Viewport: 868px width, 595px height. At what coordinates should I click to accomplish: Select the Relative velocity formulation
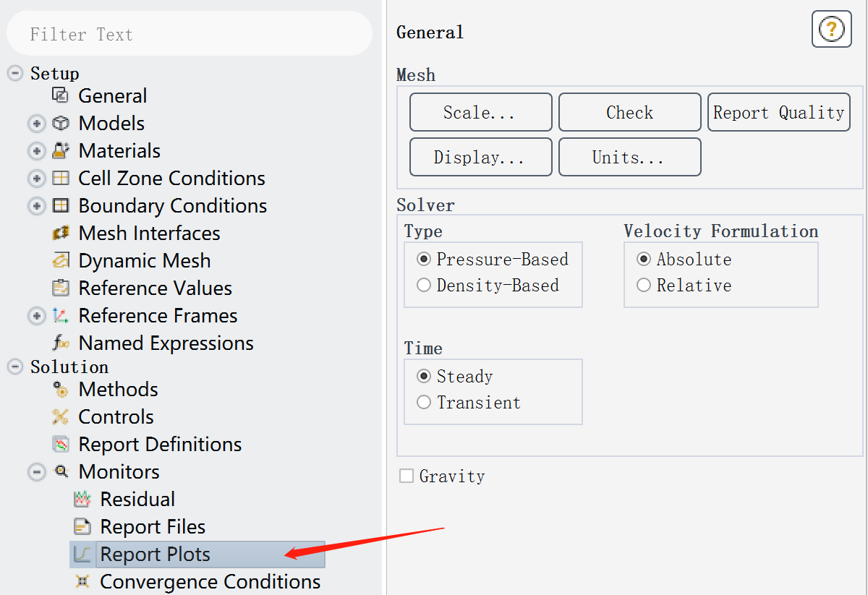pos(644,286)
